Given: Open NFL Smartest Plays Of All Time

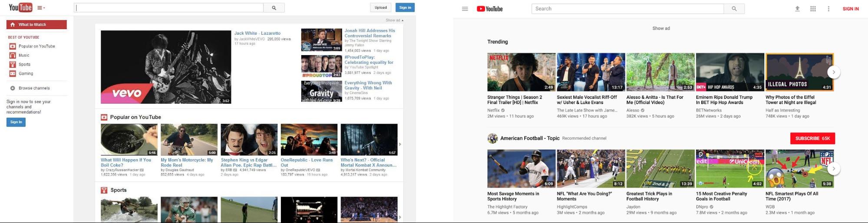Looking at the screenshot, I should click(x=799, y=169).
